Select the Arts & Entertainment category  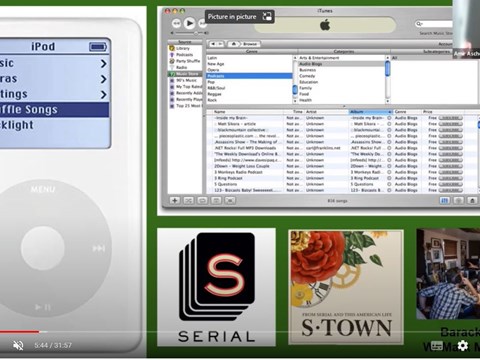(341, 58)
